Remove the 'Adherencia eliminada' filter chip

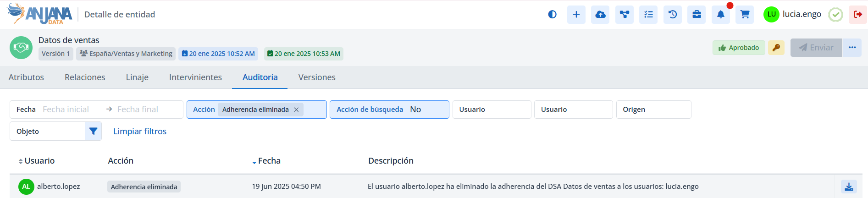pos(296,110)
